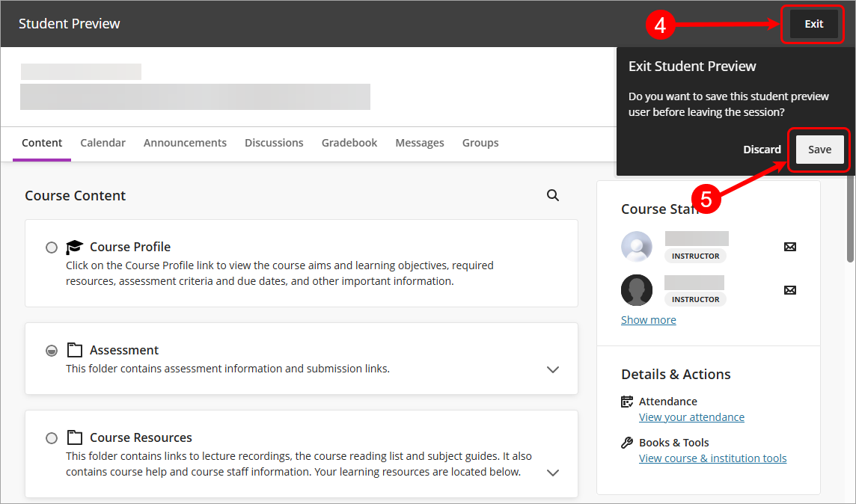Expand the Assessment folder chevron

553,369
